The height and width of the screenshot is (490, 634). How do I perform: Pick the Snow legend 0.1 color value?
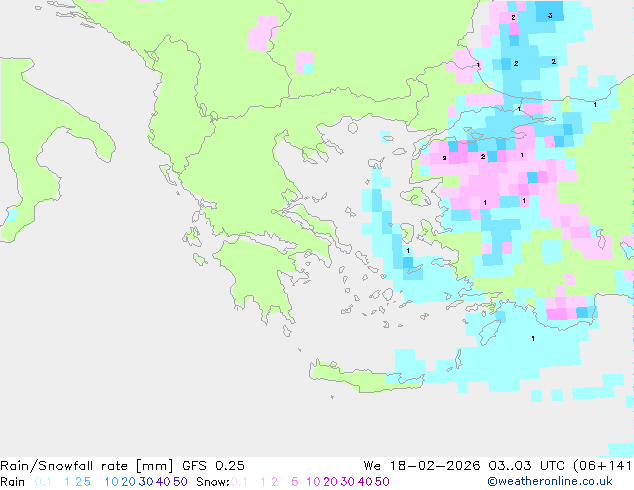coord(239,482)
